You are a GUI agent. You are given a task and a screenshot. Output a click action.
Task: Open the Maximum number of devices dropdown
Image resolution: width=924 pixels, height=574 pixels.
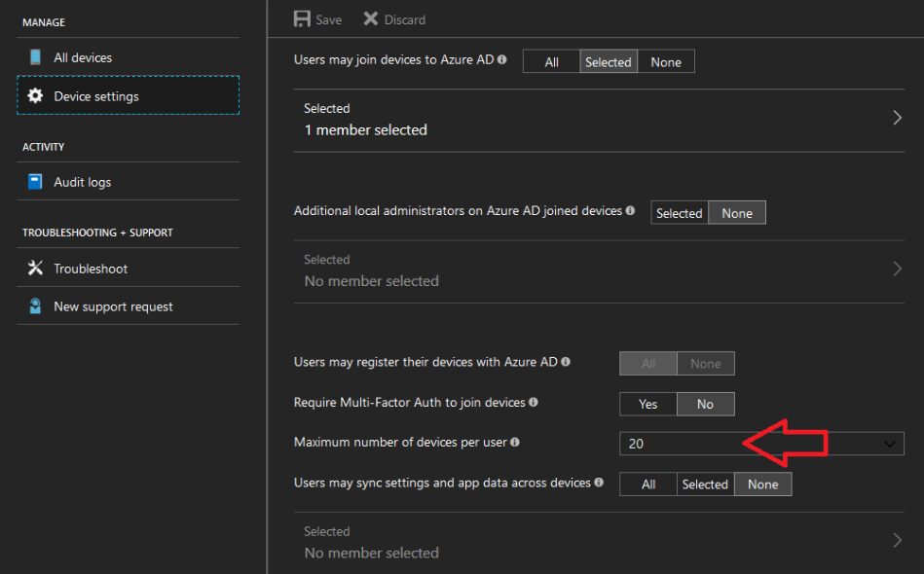(761, 444)
